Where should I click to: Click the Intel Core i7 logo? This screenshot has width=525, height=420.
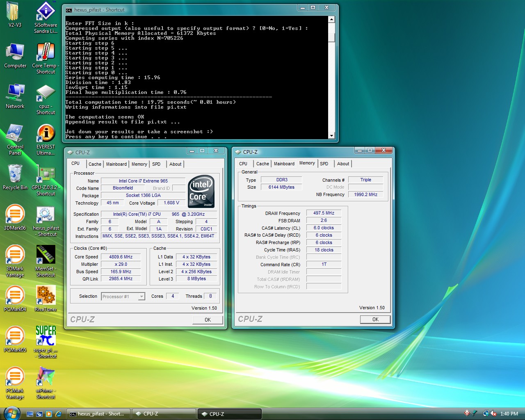(201, 192)
